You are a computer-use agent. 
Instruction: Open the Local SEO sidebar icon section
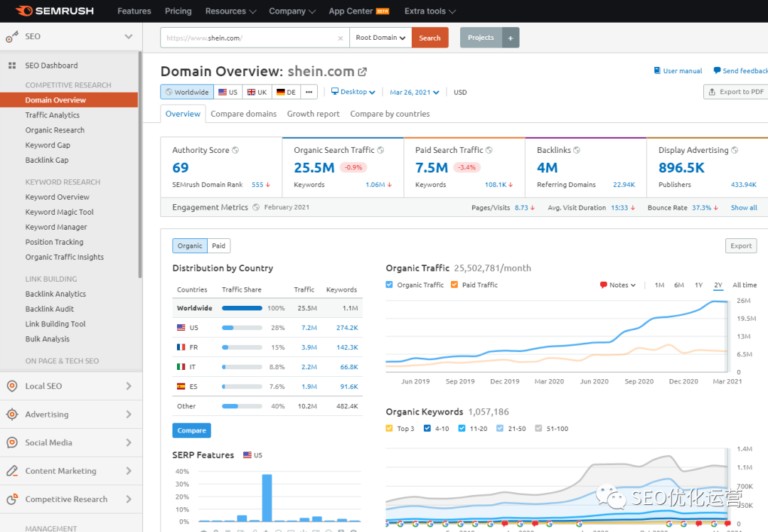point(11,386)
